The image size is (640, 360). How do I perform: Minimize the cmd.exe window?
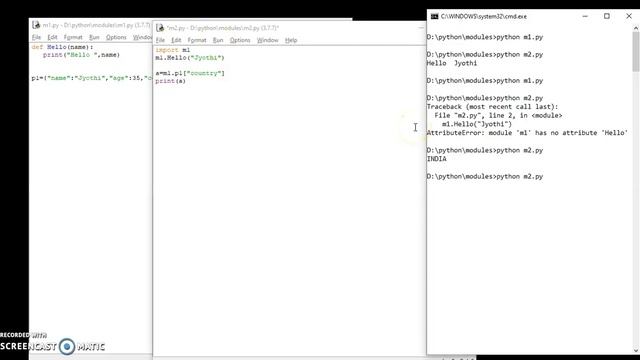(x=585, y=16)
